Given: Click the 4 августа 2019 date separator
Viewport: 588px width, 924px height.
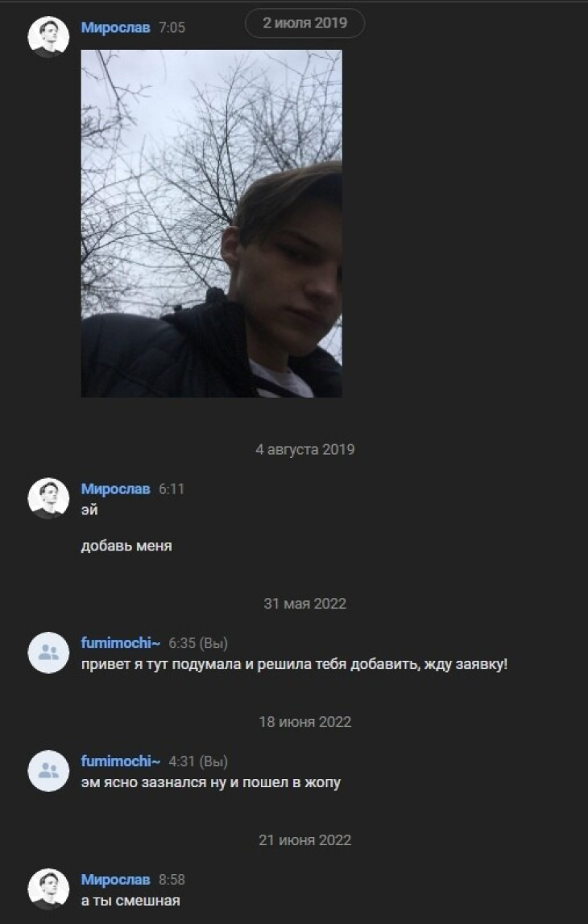Looking at the screenshot, I should click(x=305, y=450).
